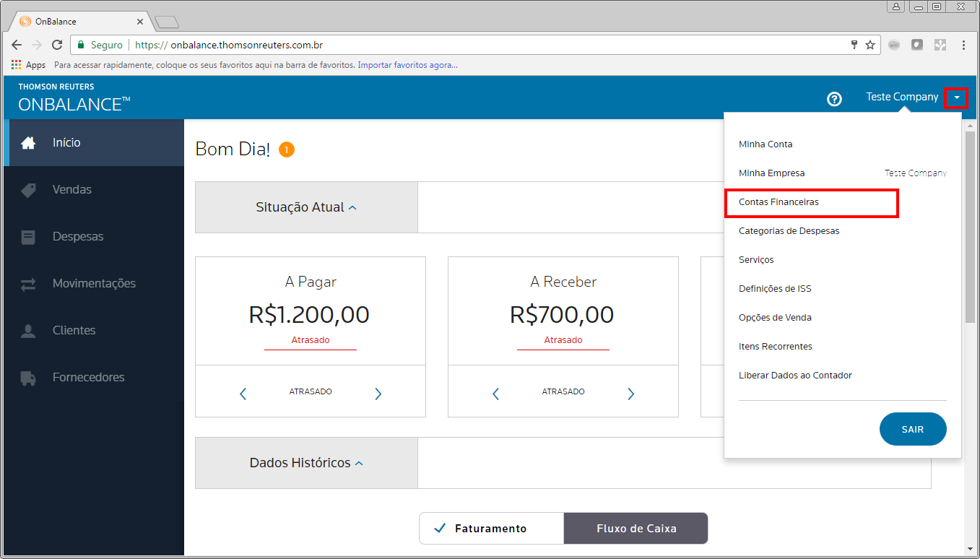The image size is (980, 559).
Task: Click the Clientes person icon
Action: (28, 331)
